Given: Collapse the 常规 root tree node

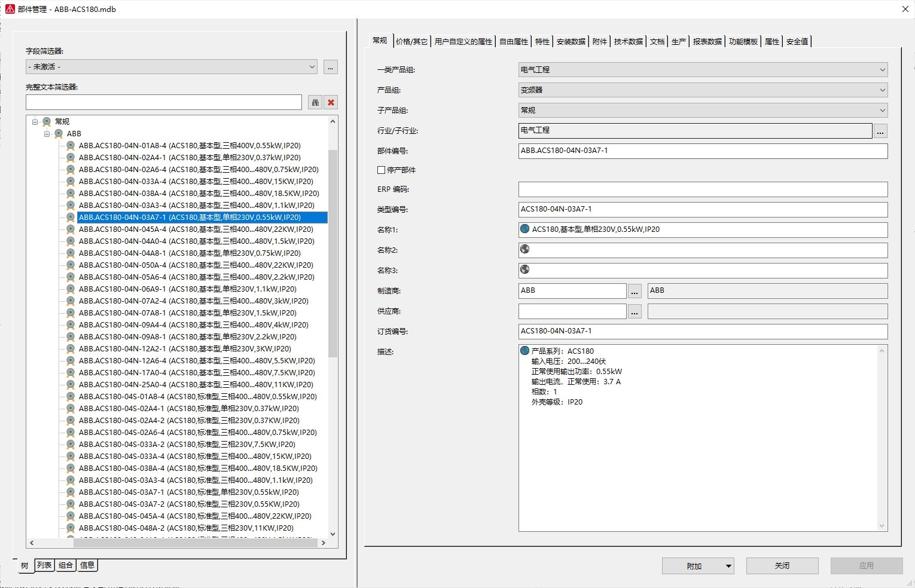Looking at the screenshot, I should click(35, 121).
